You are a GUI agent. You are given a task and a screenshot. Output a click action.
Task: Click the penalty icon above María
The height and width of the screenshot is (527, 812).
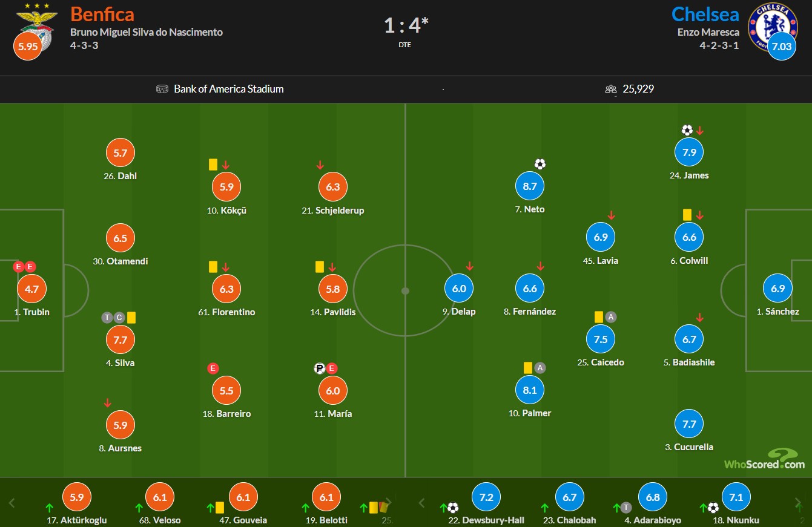[319, 368]
